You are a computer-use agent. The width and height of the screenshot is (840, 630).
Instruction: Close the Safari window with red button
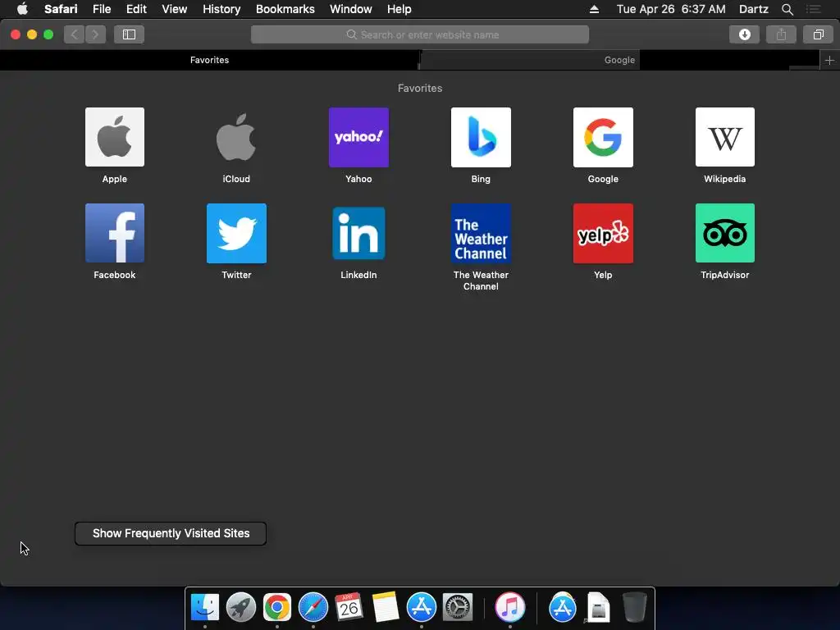pyautogui.click(x=16, y=34)
